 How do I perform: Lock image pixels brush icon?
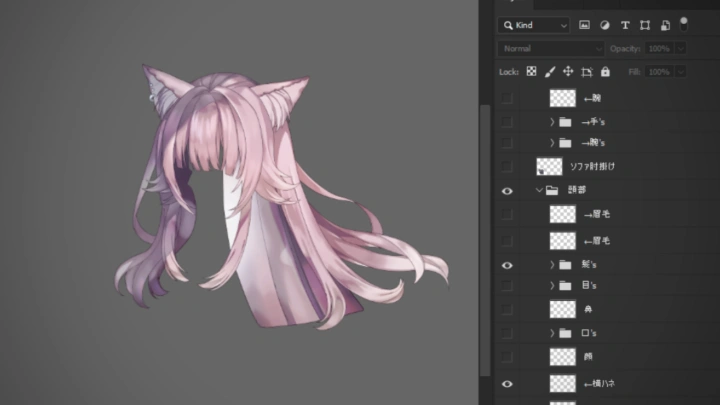549,72
